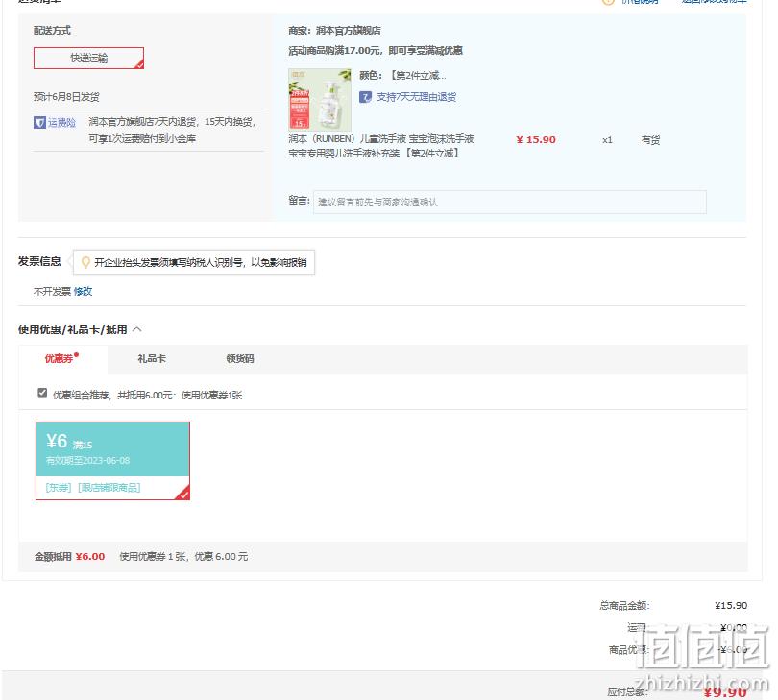Click the product title 润本（RUNBEN）儿童洗手液
This screenshot has width=778, height=700.
pyautogui.click(x=381, y=146)
